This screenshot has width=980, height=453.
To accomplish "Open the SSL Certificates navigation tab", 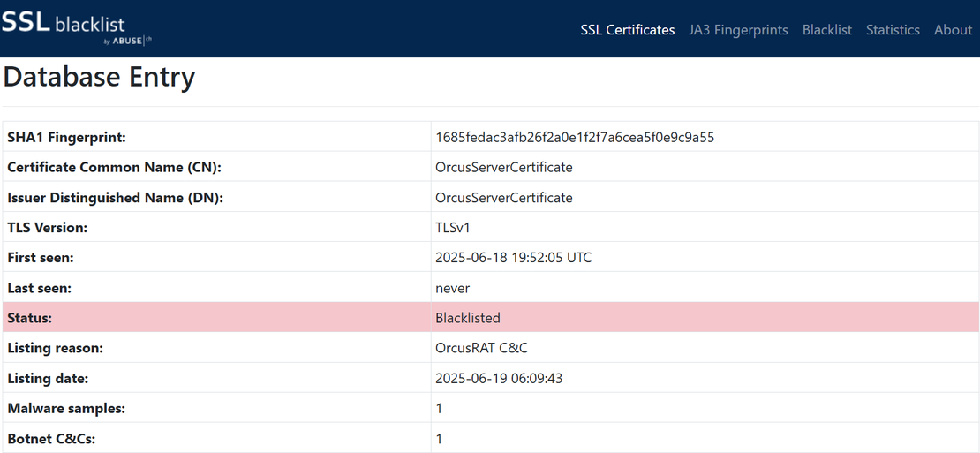I will (x=627, y=30).
